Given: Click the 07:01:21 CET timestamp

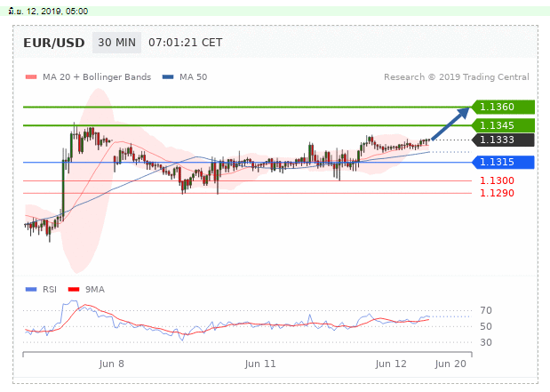Looking at the screenshot, I should coord(185,43).
